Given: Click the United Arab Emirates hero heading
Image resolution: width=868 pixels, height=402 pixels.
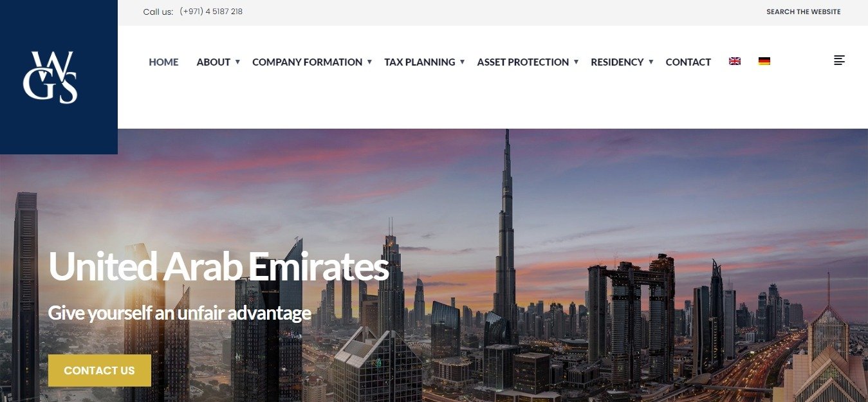Looking at the screenshot, I should pos(218,266).
